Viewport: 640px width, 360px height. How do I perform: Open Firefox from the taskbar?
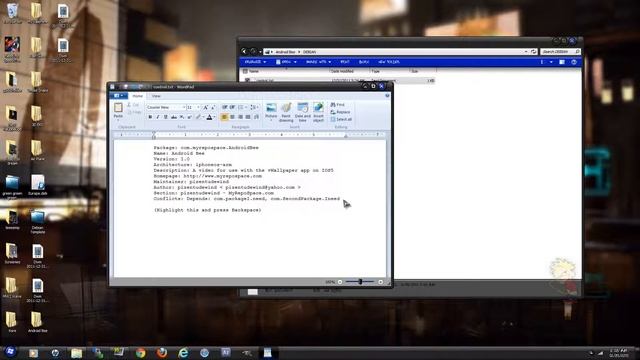[162, 353]
